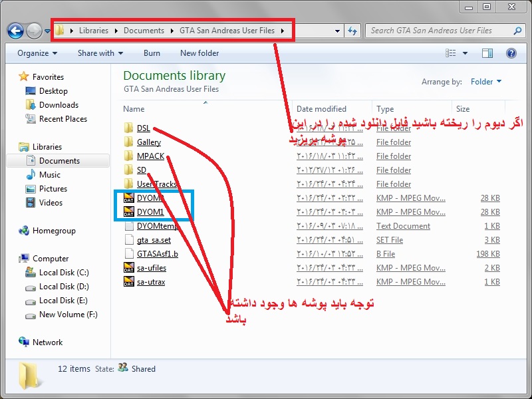Open Desktop in the navigation pane
The width and height of the screenshot is (532, 399).
[47, 91]
